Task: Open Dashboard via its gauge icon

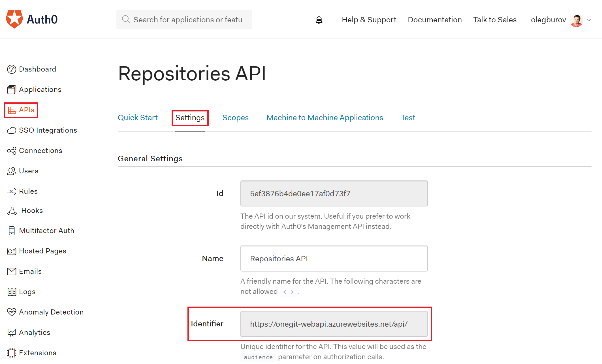Action: (x=11, y=69)
